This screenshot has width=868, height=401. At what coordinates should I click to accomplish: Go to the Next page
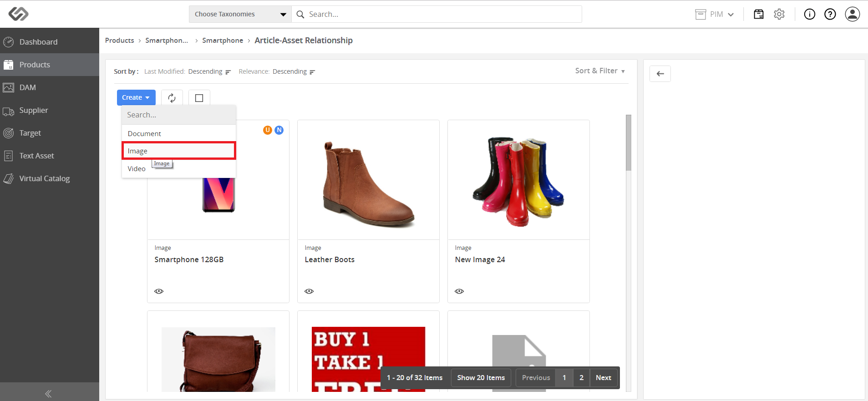604,378
